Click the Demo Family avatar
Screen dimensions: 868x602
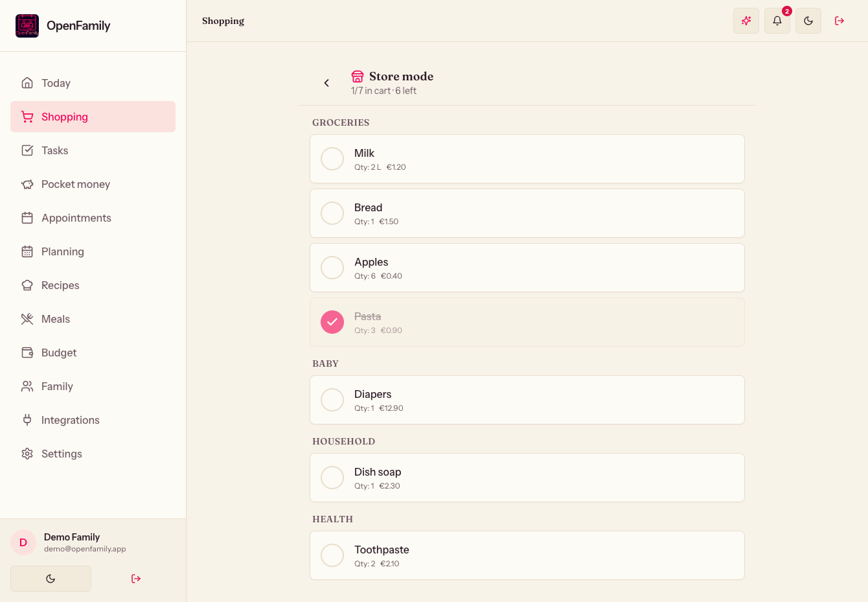[23, 542]
